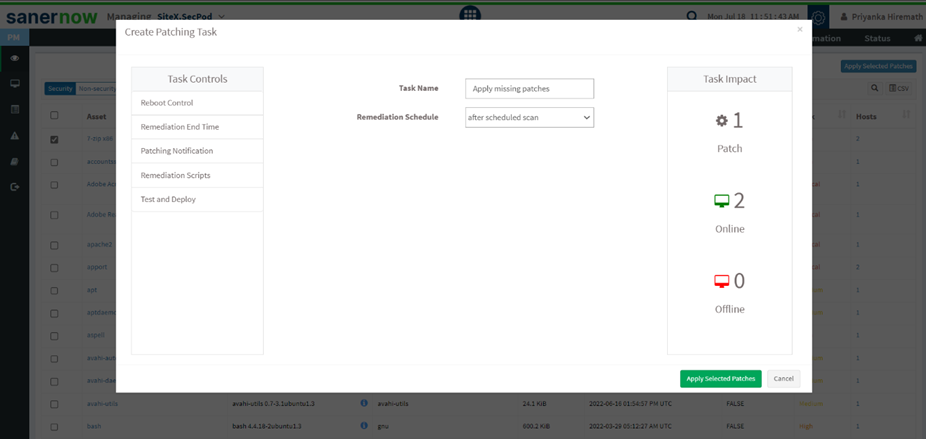926x439 pixels.
Task: Open Remediation End Time settings
Action: pos(197,127)
